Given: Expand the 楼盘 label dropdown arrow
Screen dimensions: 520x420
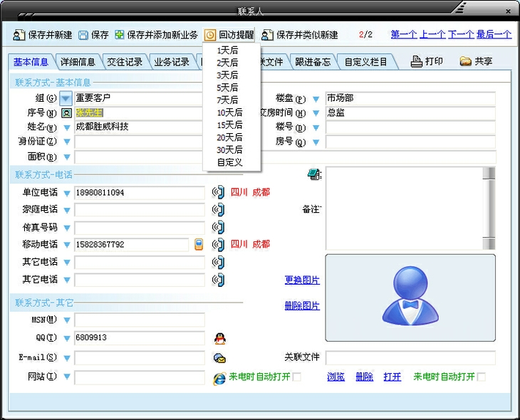Looking at the screenshot, I should pos(316,99).
